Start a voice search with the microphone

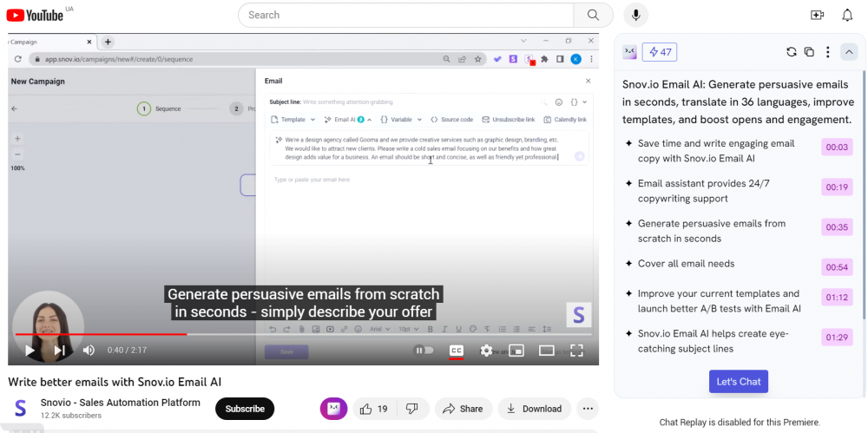coord(635,15)
